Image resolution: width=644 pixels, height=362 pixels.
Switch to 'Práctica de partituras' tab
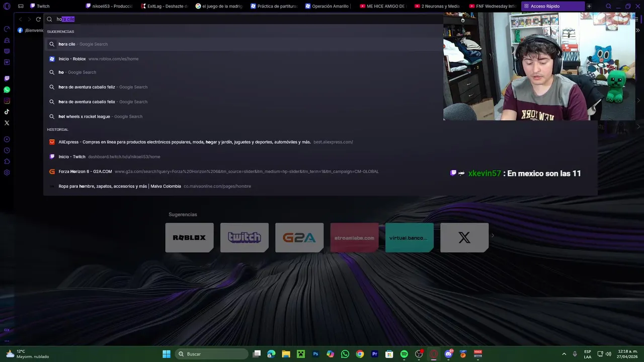[274, 6]
